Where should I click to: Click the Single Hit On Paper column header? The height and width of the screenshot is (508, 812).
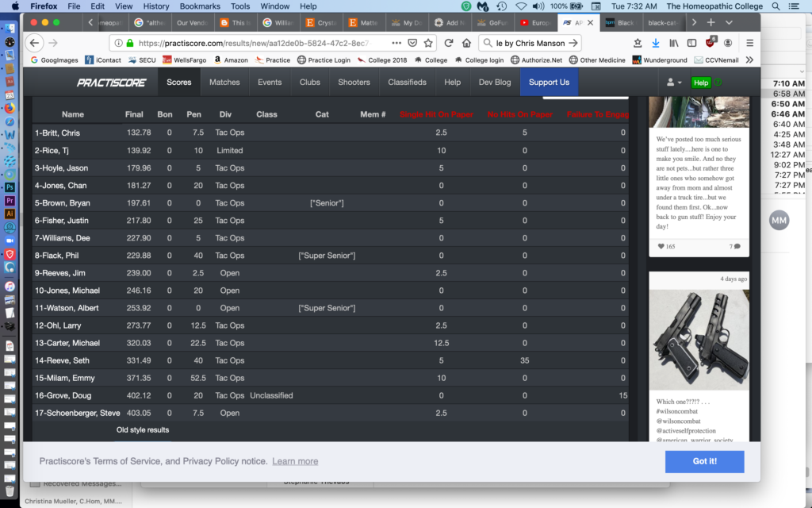click(x=436, y=114)
